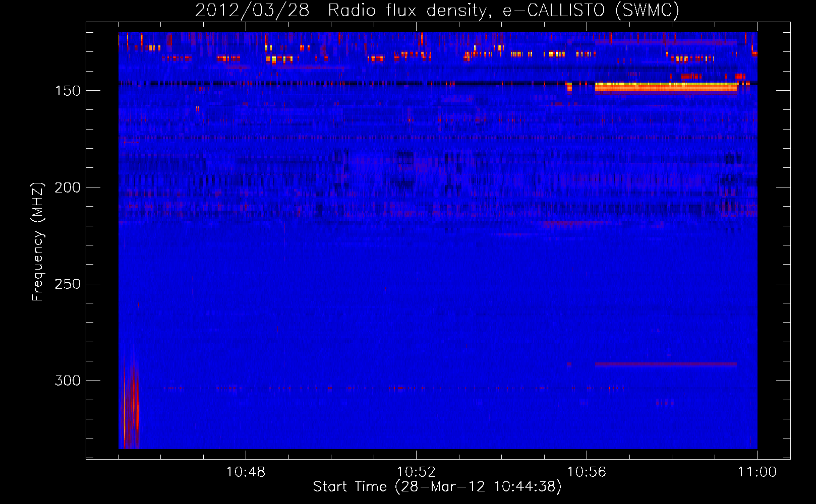
Task: Click the "Frequency (MHZ)" axis label
Action: [x=38, y=242]
